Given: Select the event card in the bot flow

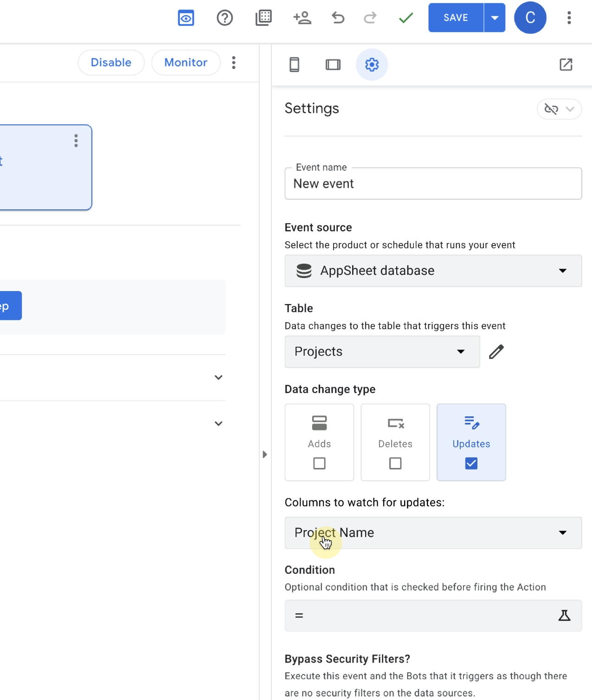Looking at the screenshot, I should pos(45,168).
